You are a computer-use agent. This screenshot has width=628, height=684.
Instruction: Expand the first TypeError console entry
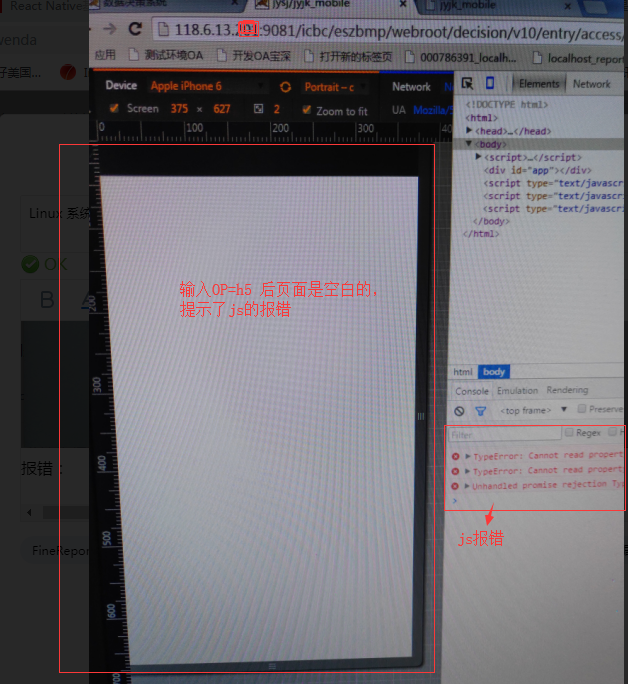click(x=468, y=456)
